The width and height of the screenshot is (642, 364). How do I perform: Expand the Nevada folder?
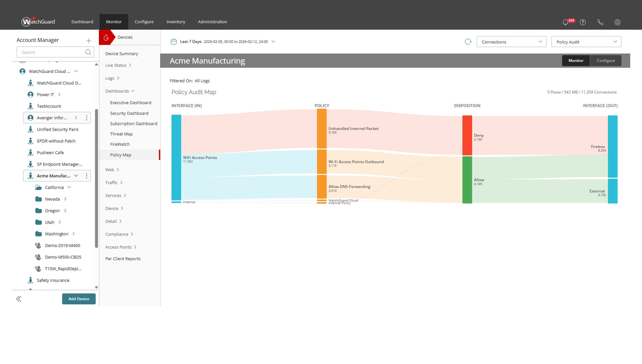65,199
